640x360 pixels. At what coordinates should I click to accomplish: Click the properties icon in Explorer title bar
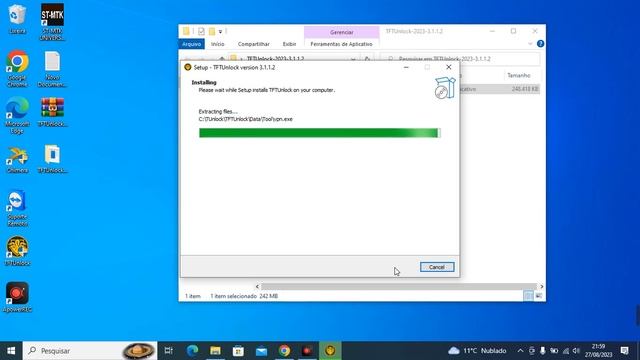(201, 31)
